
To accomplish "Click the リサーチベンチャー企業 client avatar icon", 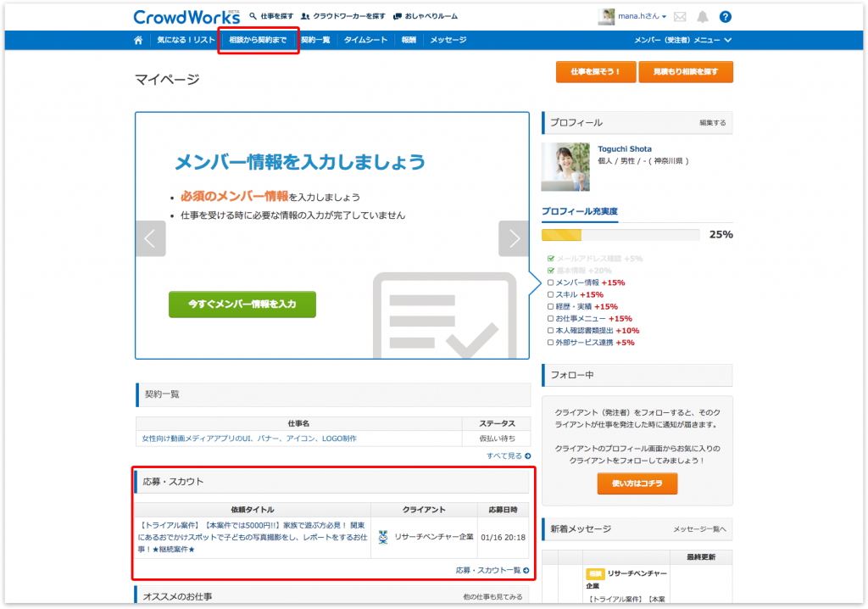I will (x=383, y=536).
